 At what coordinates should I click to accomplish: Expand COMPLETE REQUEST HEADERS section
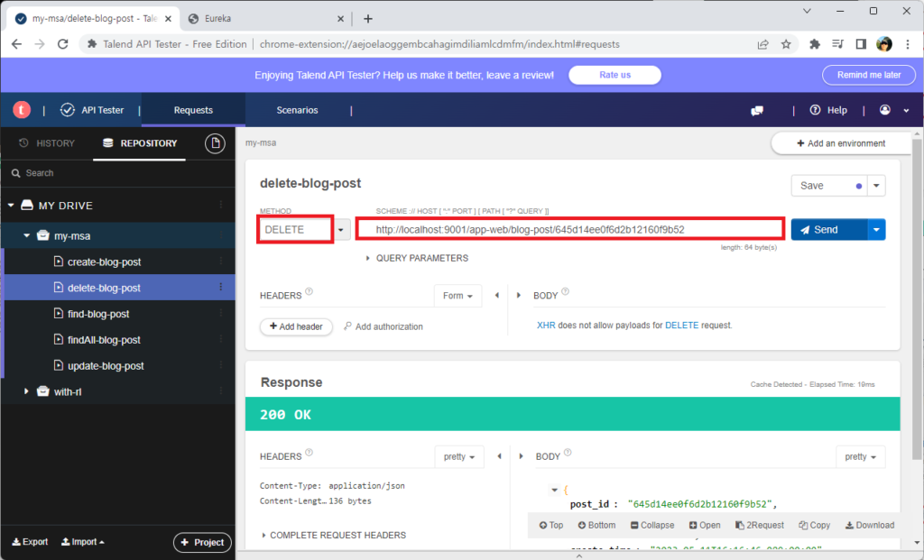[334, 535]
